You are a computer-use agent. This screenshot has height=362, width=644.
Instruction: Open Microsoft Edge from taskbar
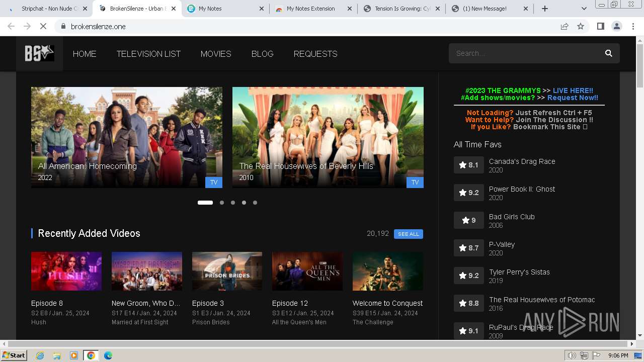pyautogui.click(x=108, y=355)
